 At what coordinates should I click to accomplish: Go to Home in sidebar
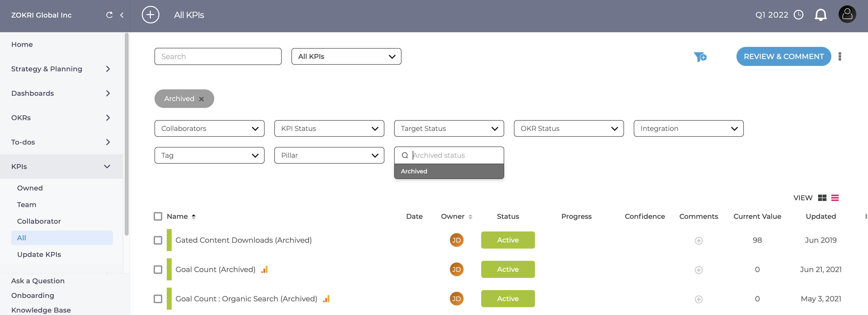click(22, 44)
